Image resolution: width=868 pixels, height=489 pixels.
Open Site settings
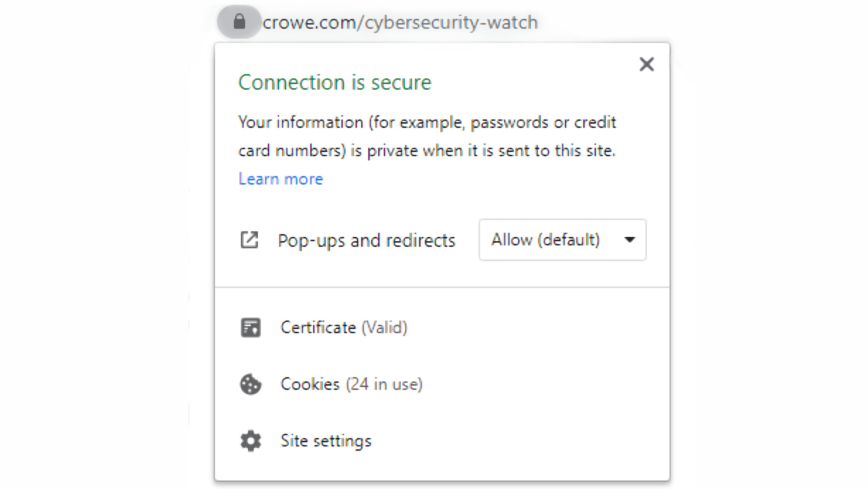tap(326, 441)
